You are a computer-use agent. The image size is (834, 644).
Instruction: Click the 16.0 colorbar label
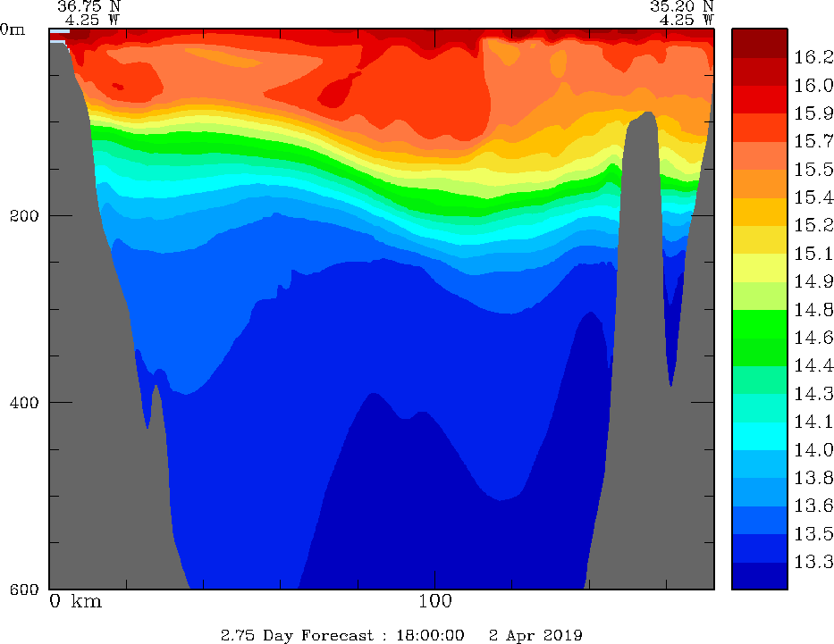point(813,86)
